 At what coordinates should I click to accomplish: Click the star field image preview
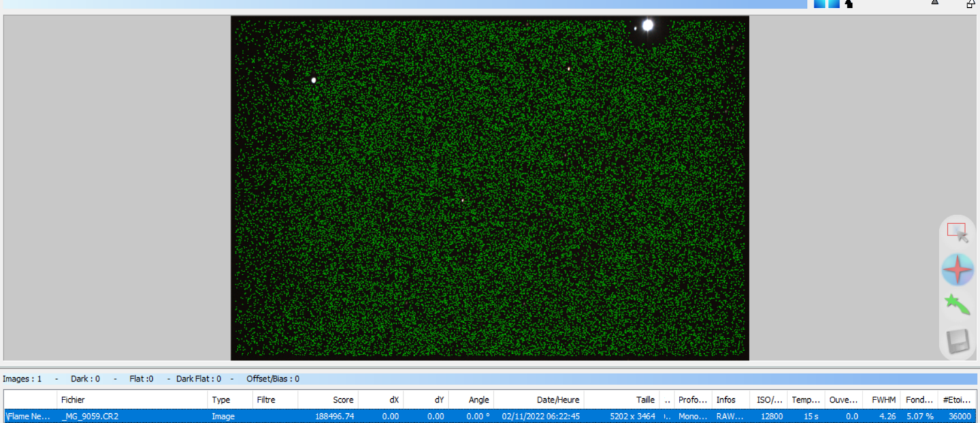490,188
